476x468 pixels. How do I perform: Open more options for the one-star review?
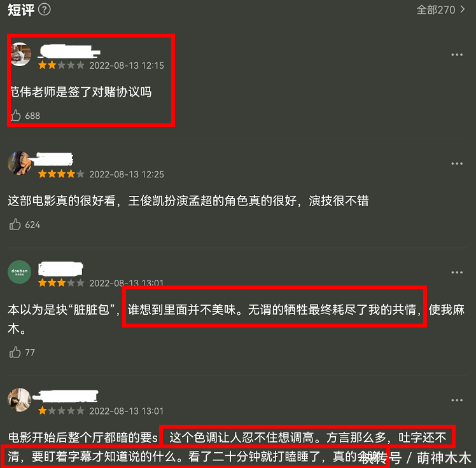tap(456, 400)
